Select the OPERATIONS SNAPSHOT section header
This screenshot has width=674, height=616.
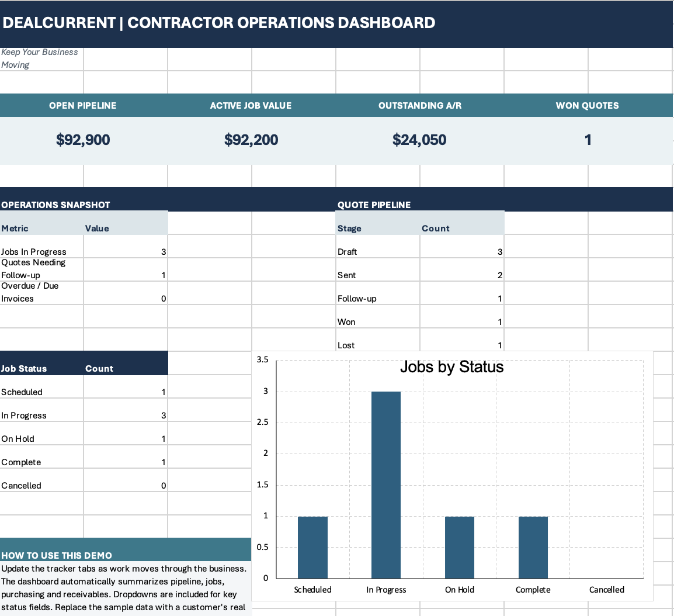pos(168,199)
